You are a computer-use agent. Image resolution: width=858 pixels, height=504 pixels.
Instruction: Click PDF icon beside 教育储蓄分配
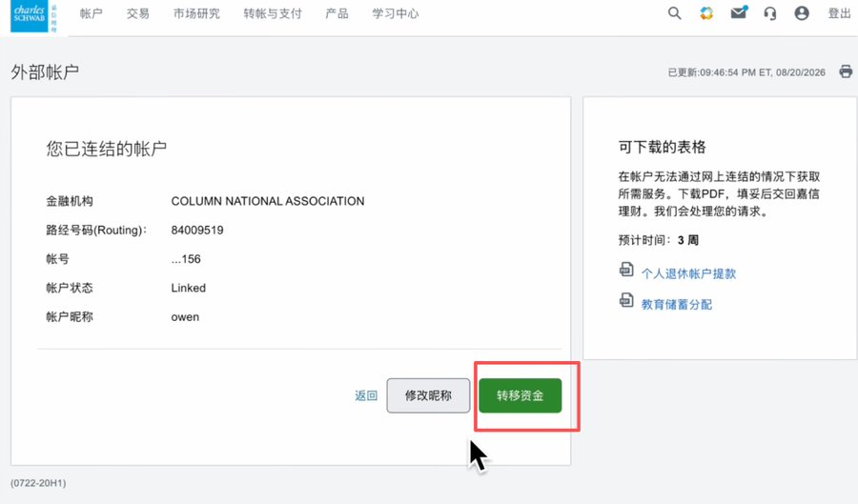tap(626, 300)
